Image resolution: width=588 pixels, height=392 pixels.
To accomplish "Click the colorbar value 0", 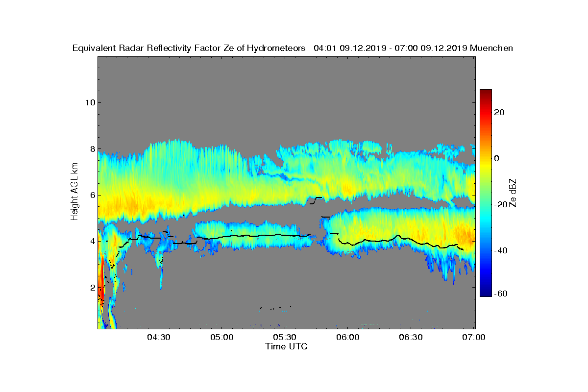I will pos(497,158).
